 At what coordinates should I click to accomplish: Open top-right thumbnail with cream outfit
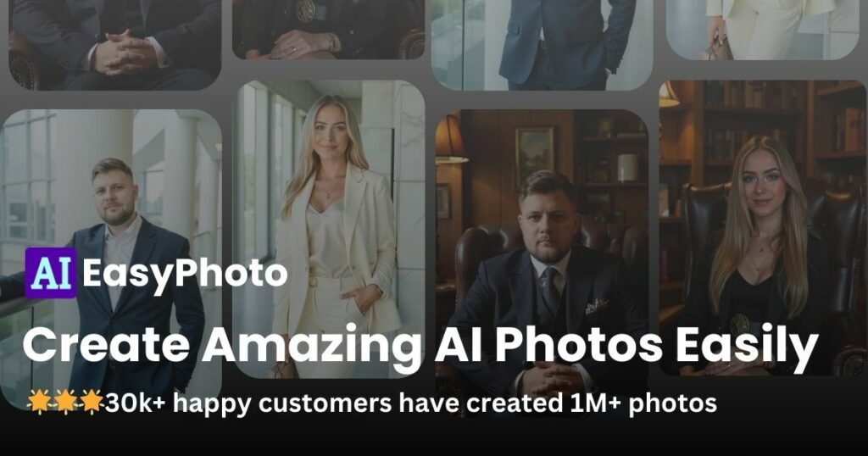(763, 30)
